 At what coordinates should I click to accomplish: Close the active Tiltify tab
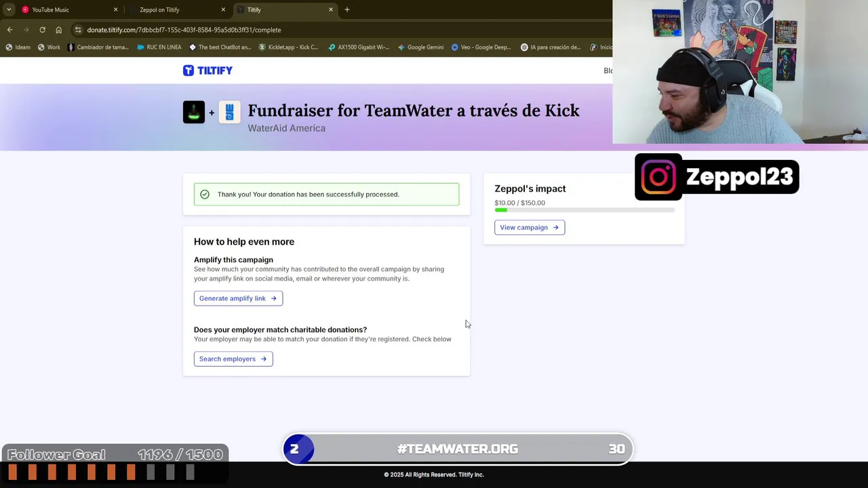(x=331, y=9)
